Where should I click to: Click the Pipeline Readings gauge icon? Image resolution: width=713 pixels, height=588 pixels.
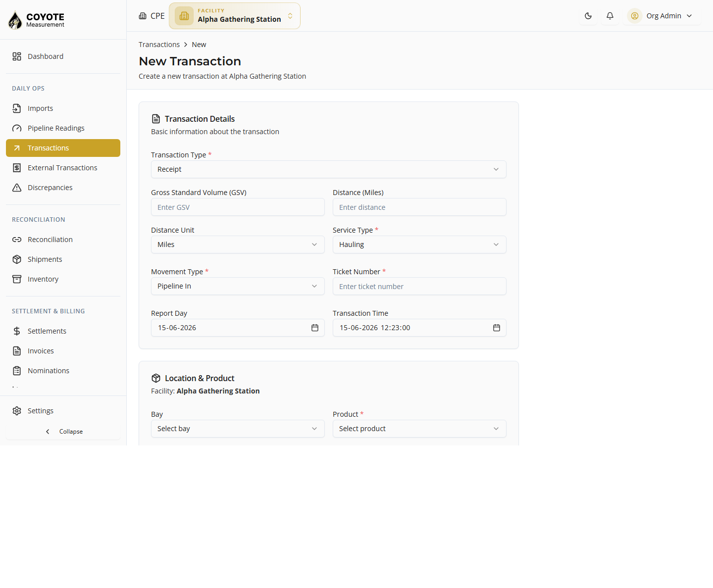click(x=17, y=128)
